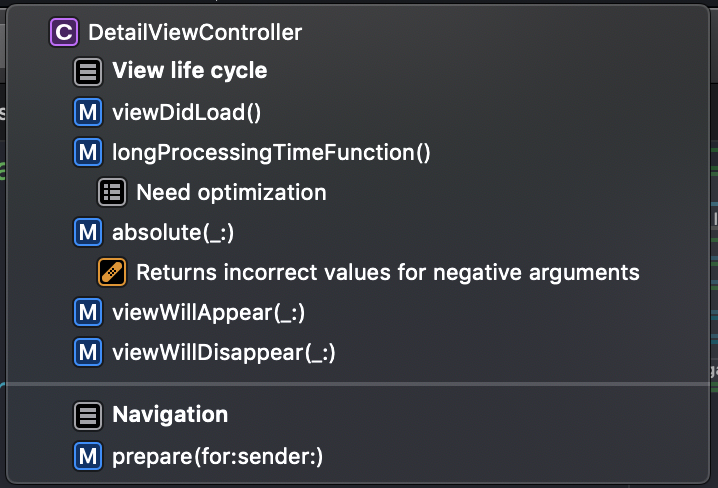Open the Need optimization TODO item
This screenshot has height=488, width=718.
(231, 192)
